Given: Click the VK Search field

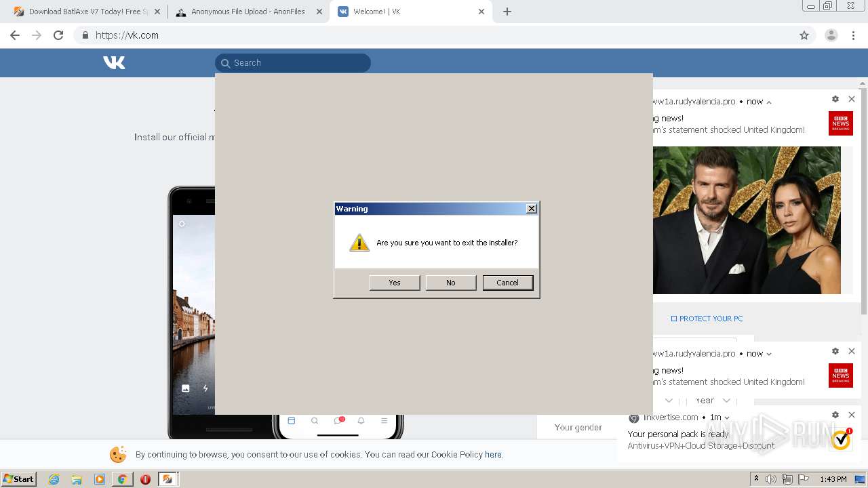Looking at the screenshot, I should [293, 63].
